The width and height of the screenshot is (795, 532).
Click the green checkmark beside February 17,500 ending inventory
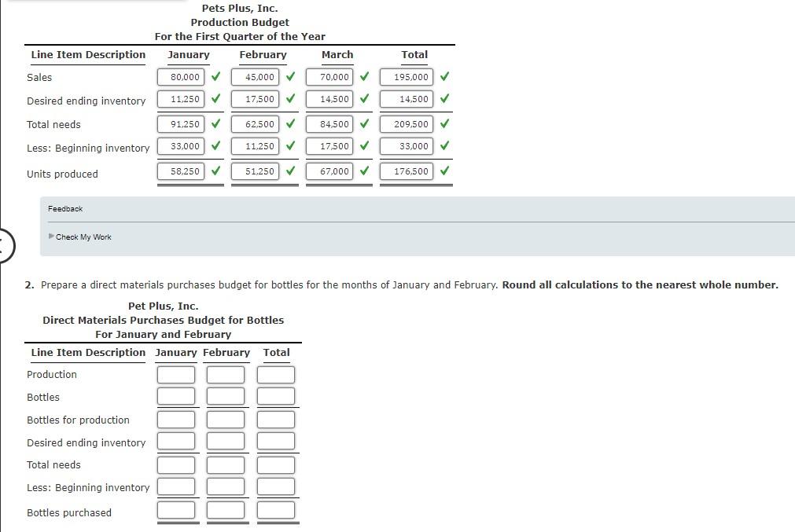coord(290,98)
